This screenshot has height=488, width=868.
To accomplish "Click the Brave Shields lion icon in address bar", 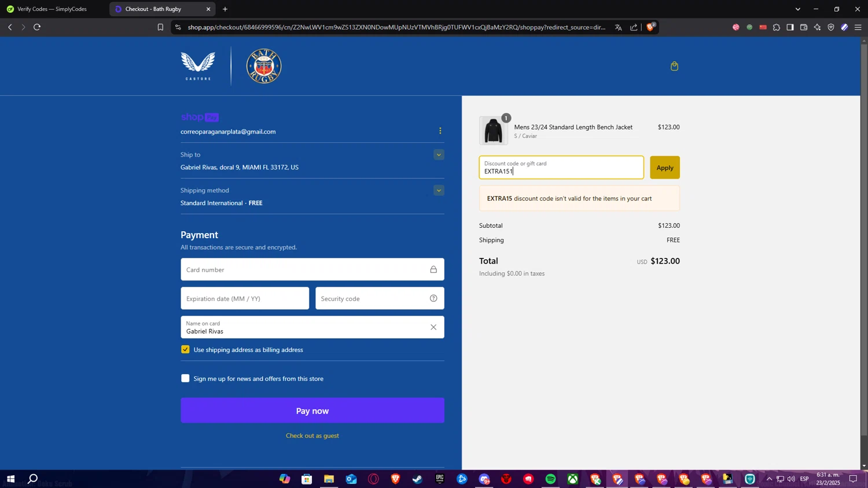I will coord(650,27).
